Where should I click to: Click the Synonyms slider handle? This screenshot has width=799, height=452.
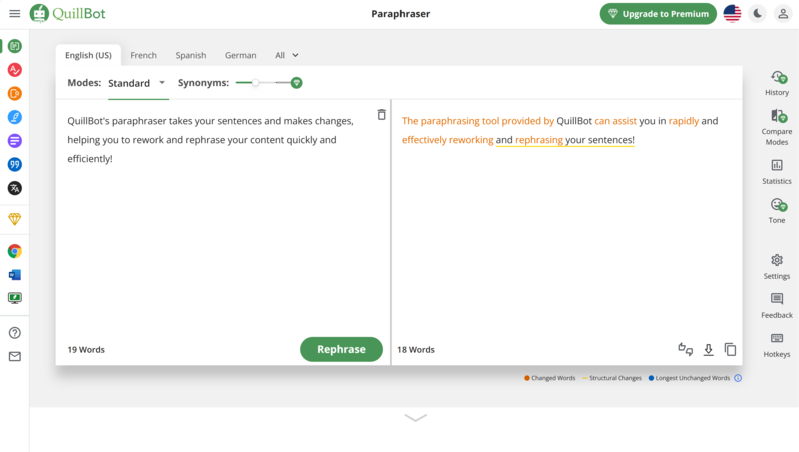click(256, 83)
